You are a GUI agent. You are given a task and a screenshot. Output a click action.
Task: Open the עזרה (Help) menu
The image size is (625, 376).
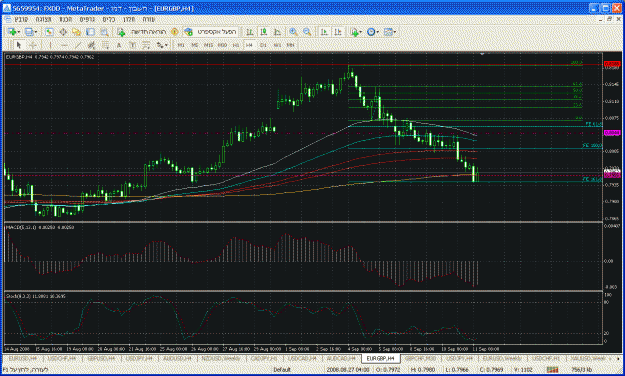149,19
